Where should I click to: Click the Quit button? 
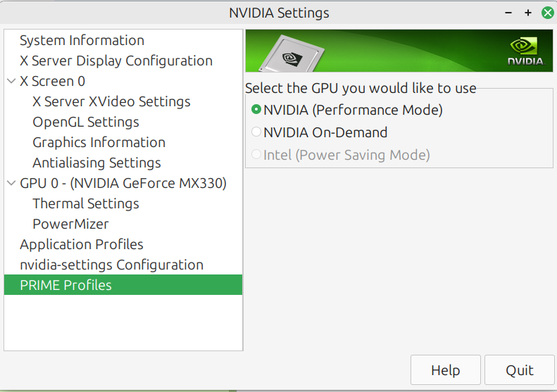click(520, 370)
